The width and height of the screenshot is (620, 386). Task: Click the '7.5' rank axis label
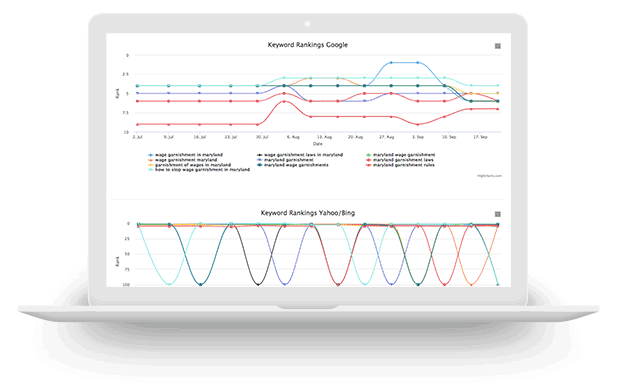pyautogui.click(x=125, y=113)
